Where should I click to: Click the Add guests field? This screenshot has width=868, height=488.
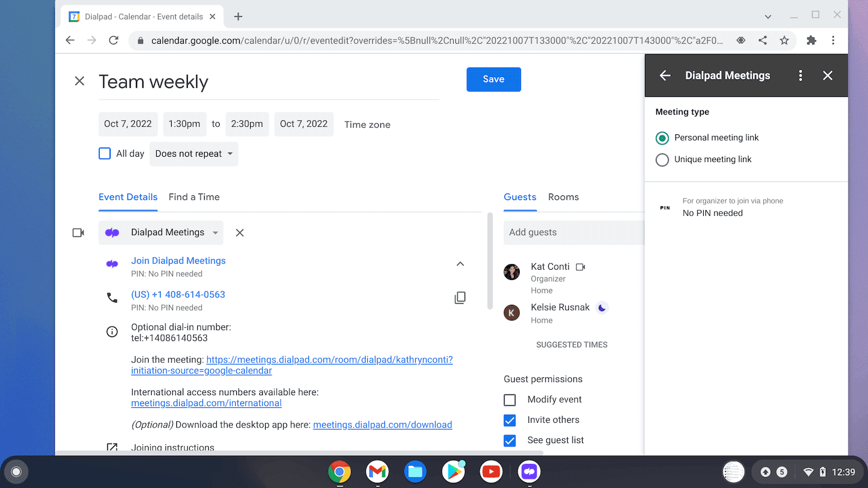coord(573,232)
